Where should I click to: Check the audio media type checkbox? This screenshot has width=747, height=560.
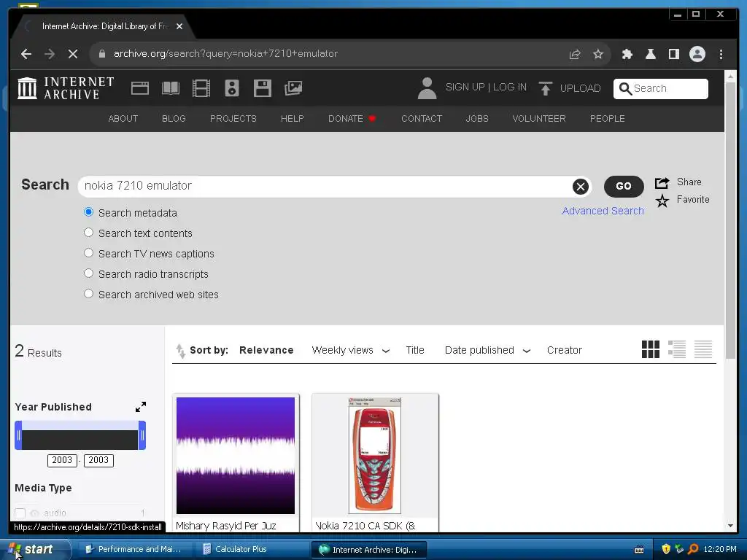click(20, 513)
